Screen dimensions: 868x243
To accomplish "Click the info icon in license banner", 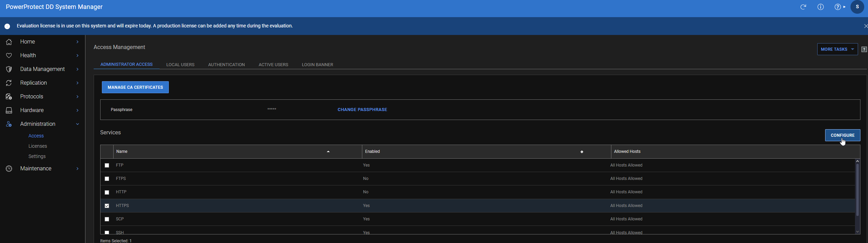I will tap(7, 26).
